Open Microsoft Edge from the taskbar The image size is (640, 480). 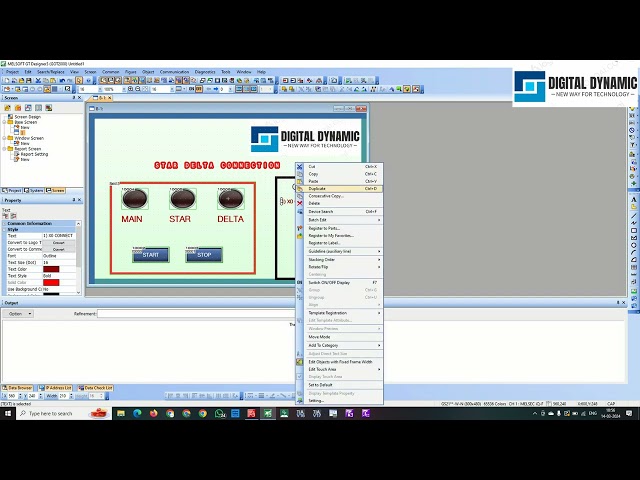tap(137, 413)
